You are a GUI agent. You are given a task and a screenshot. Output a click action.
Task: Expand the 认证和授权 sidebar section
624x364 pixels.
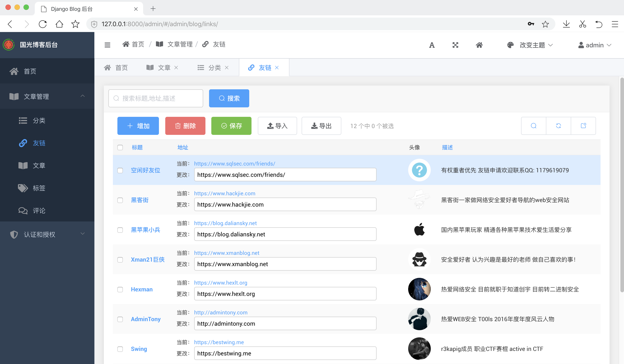47,234
